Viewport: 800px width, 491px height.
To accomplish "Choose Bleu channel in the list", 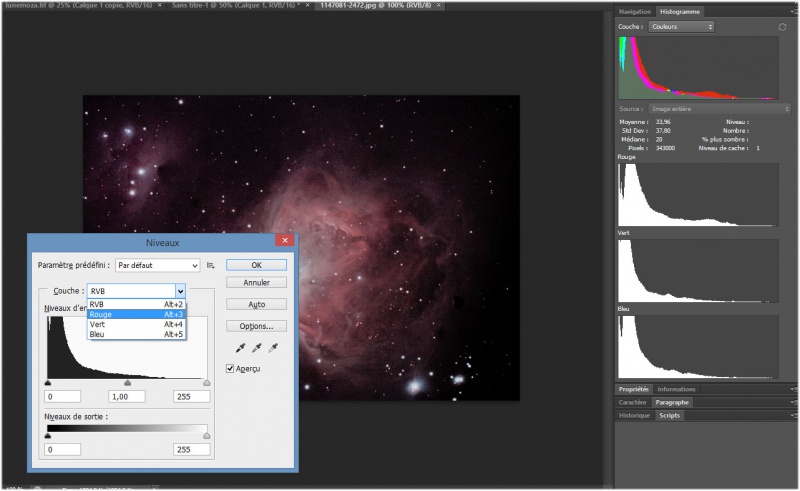I will 136,334.
